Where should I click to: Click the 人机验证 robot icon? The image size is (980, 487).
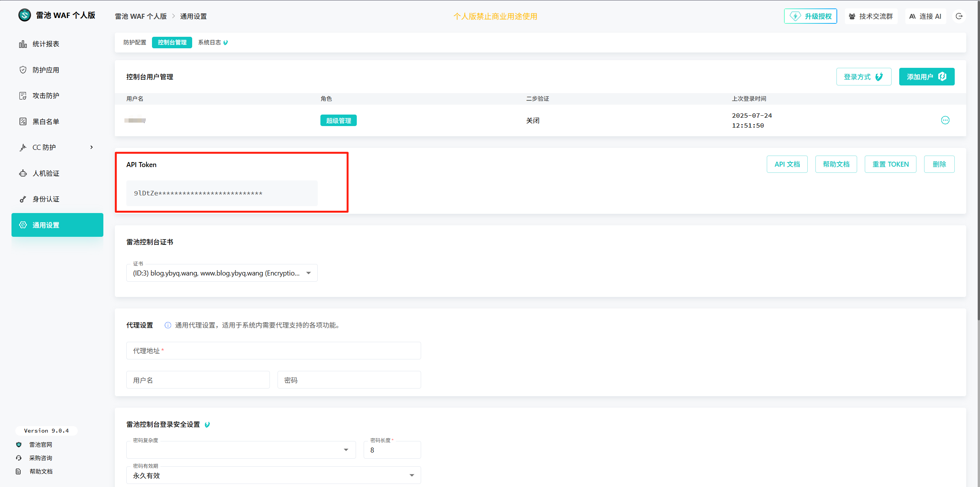(23, 173)
